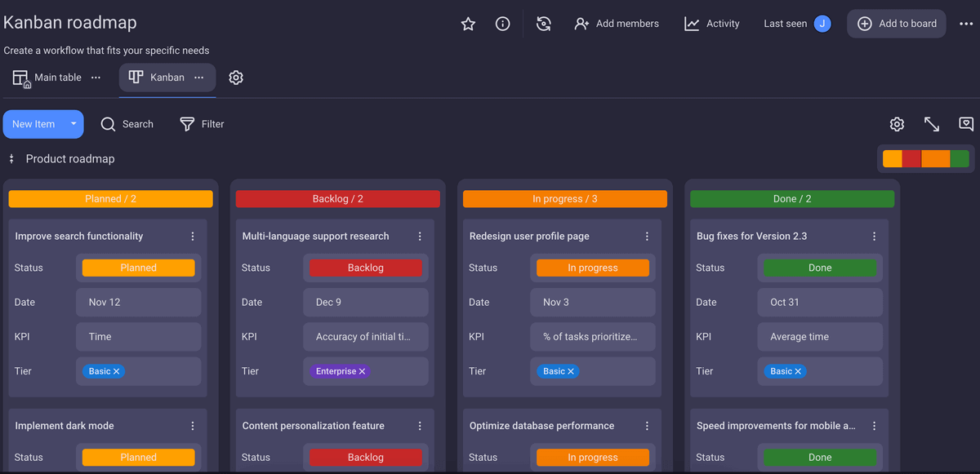Open menu for Improve search functionality card

coord(193,237)
